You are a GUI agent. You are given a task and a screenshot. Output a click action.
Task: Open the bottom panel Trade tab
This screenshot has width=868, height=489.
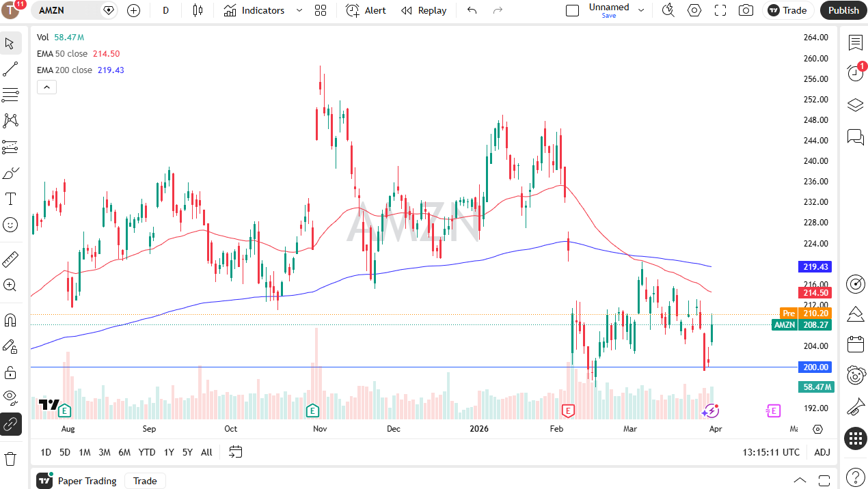(x=145, y=481)
